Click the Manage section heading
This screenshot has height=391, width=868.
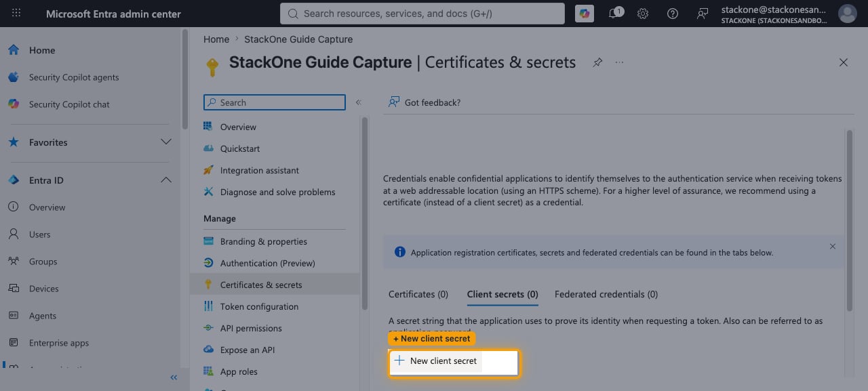[x=220, y=219]
